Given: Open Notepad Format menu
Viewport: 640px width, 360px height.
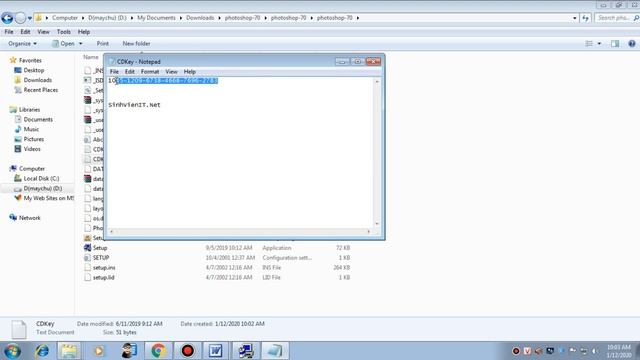Looking at the screenshot, I should click(150, 71).
